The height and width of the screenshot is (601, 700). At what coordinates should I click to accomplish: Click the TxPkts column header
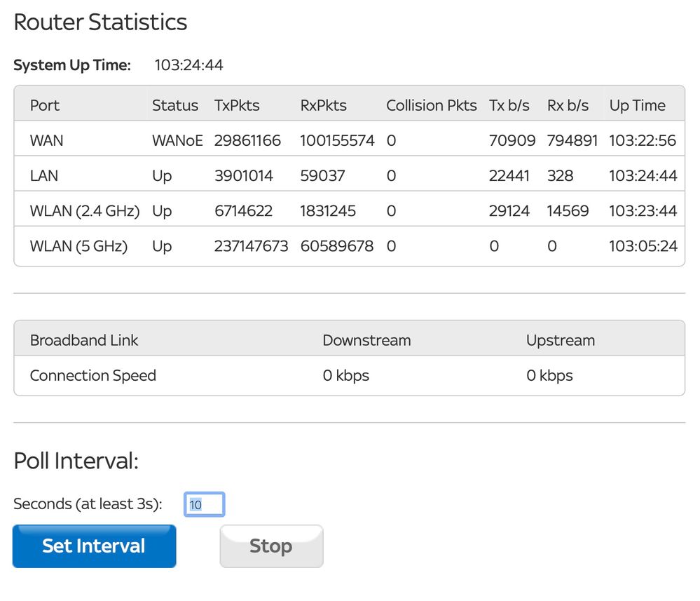pyautogui.click(x=237, y=105)
